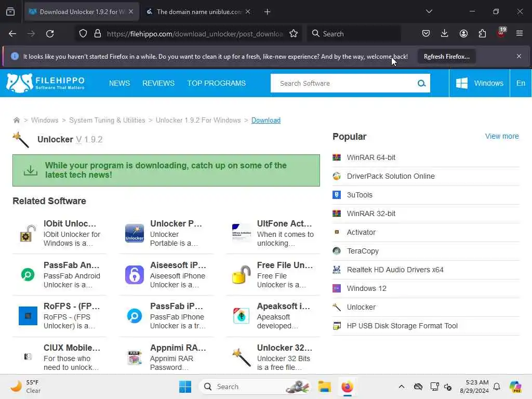
Task: Open UltFone Activation Unlocker related entry
Action: point(273,233)
